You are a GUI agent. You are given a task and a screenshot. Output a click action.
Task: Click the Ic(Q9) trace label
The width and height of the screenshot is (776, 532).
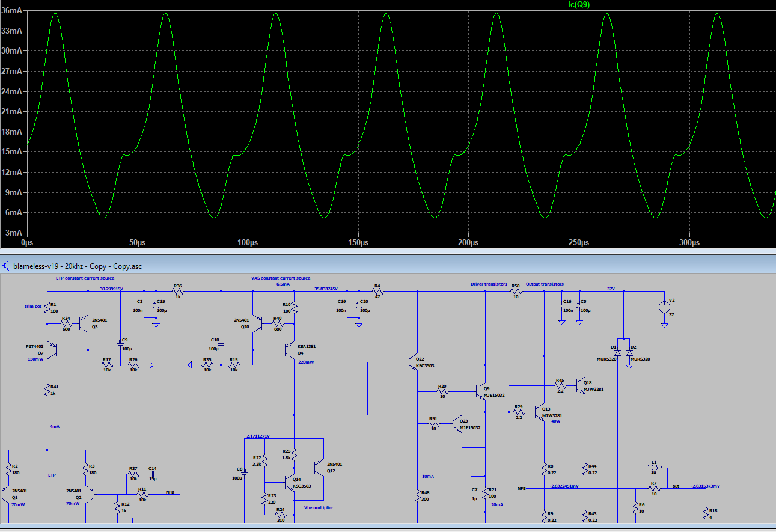pyautogui.click(x=579, y=5)
